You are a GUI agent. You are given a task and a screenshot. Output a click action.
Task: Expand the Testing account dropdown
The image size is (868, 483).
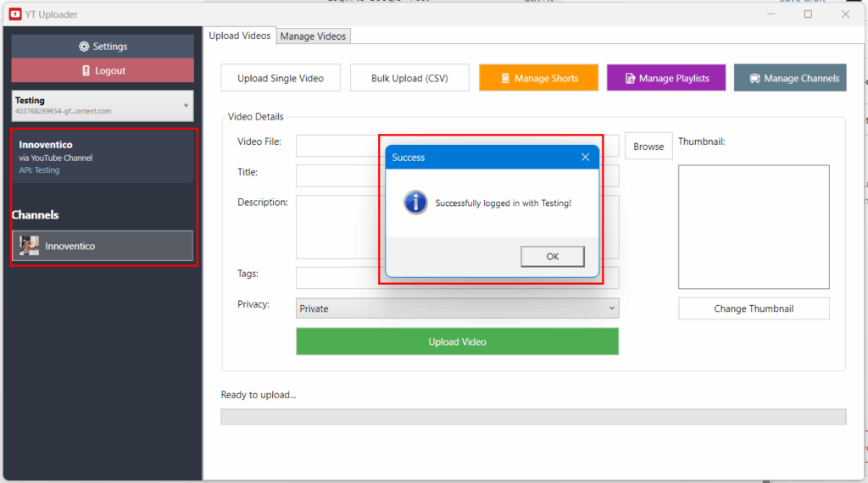click(186, 105)
